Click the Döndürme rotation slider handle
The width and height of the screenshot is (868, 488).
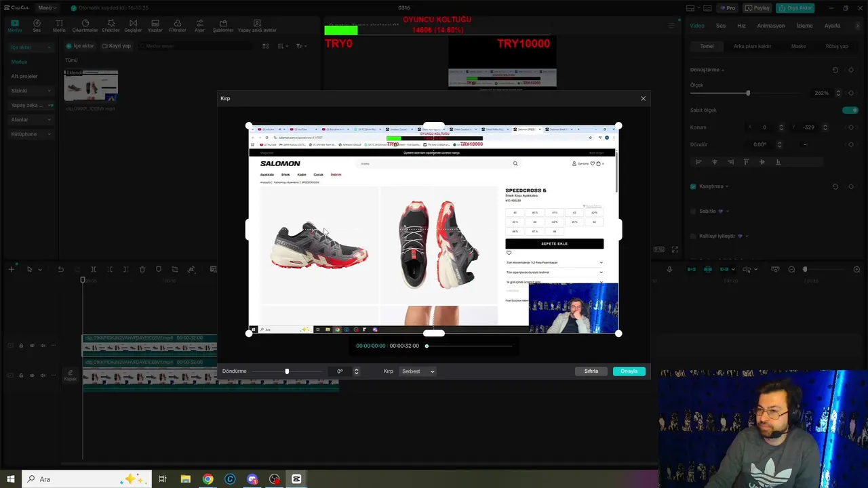point(287,371)
